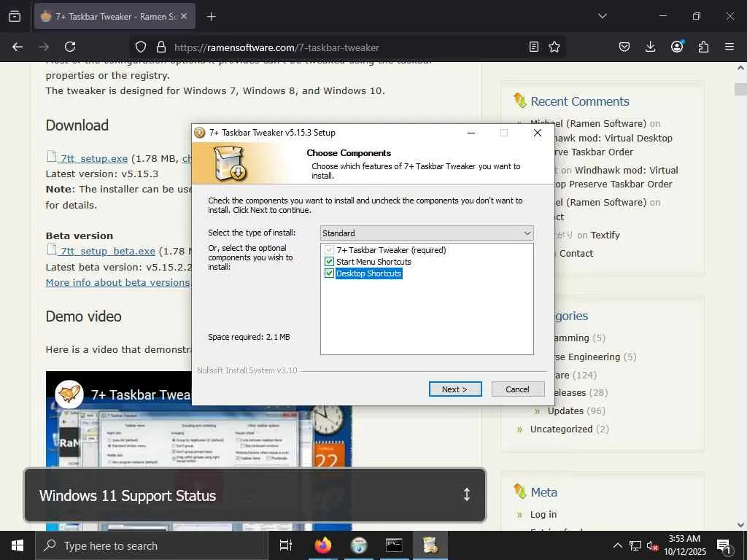Open the extensions puzzle icon
747x560 pixels.
point(703,47)
